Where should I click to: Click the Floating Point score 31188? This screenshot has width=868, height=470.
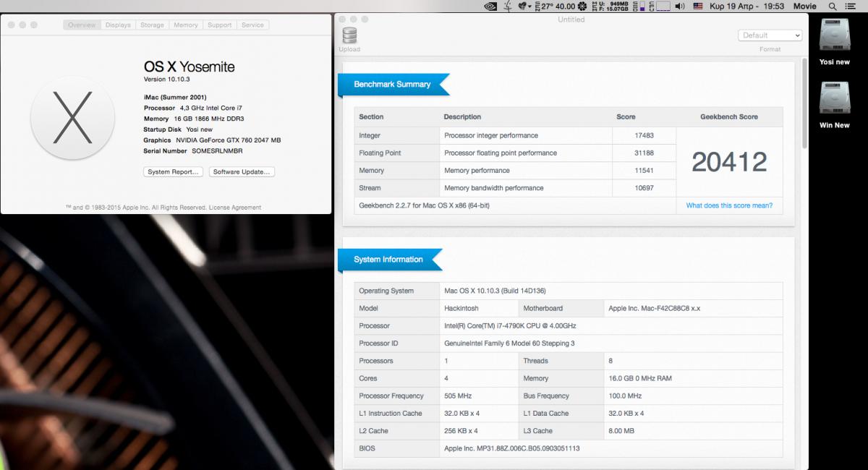[644, 153]
